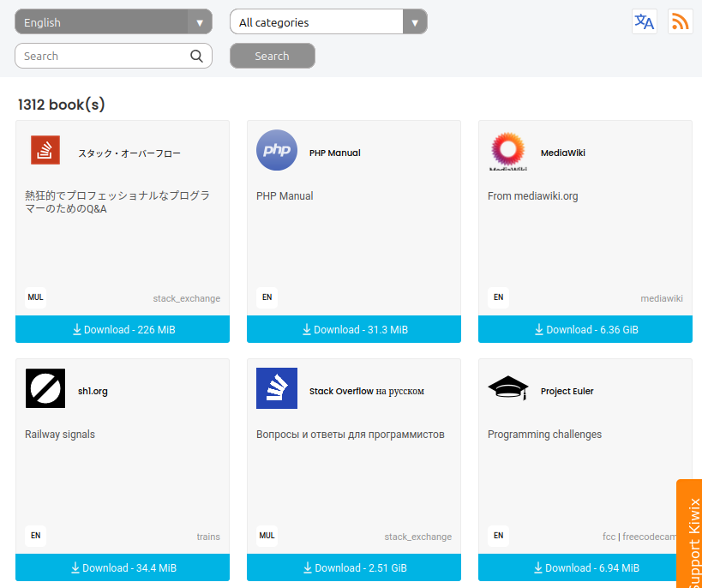Click the EN badge on Project Euler card
Screen dimensions: 702x588
click(498, 536)
